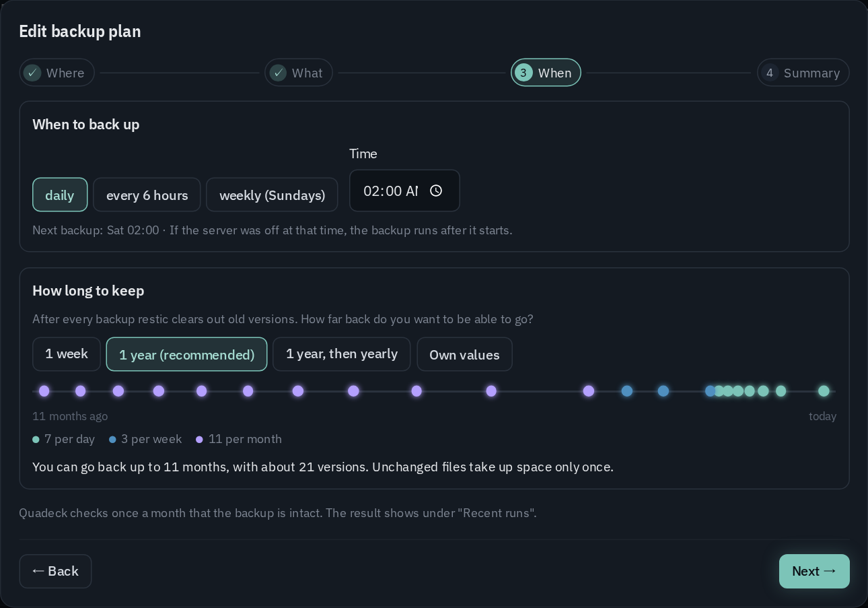Click the "You can go back up to 11 months" summary
The width and height of the screenshot is (868, 608).
tap(323, 467)
